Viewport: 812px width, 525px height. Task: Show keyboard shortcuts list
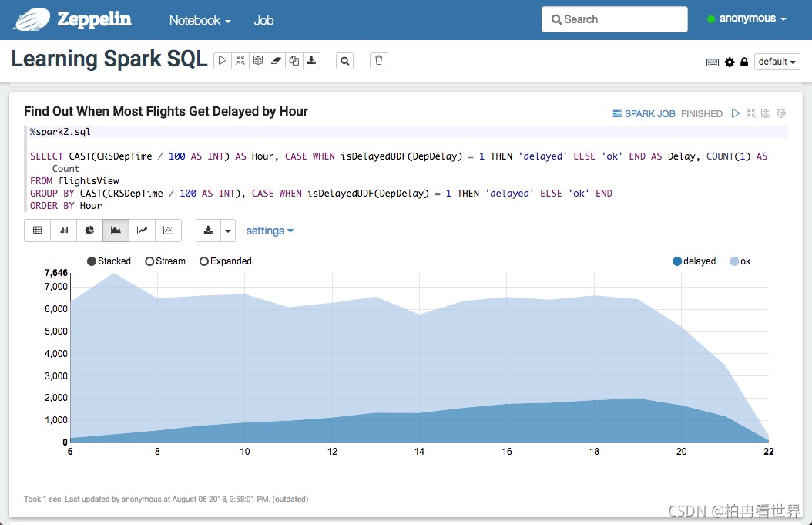click(713, 62)
